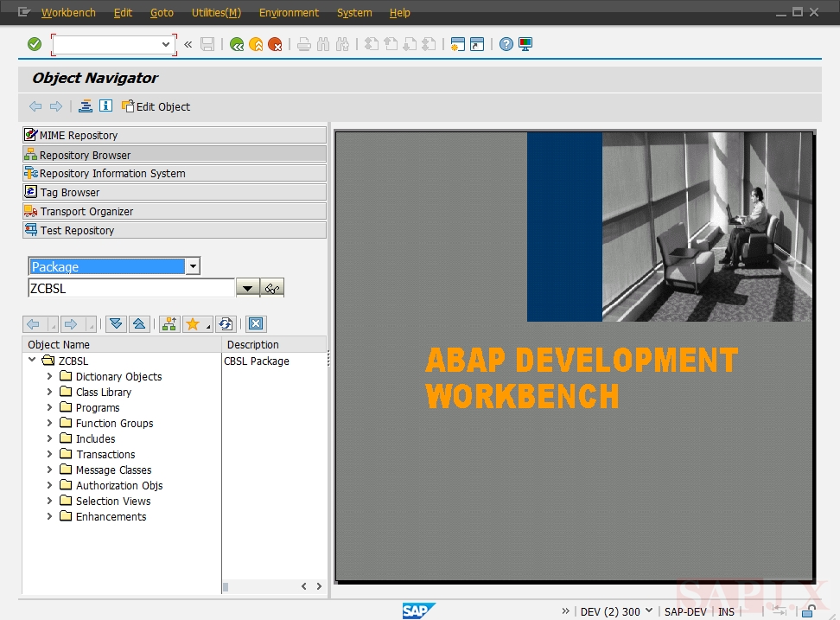Open the Environment menu
This screenshot has width=840, height=620.
[x=289, y=12]
